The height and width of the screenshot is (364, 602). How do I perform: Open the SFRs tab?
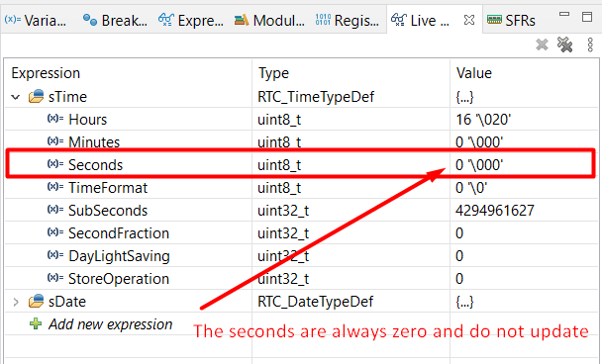(511, 21)
